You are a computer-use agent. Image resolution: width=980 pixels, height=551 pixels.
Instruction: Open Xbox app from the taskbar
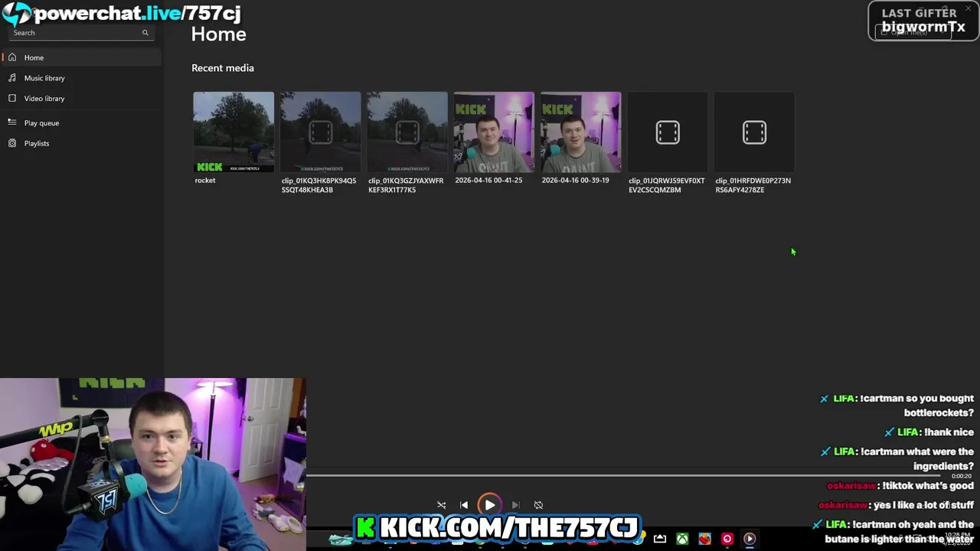click(681, 539)
